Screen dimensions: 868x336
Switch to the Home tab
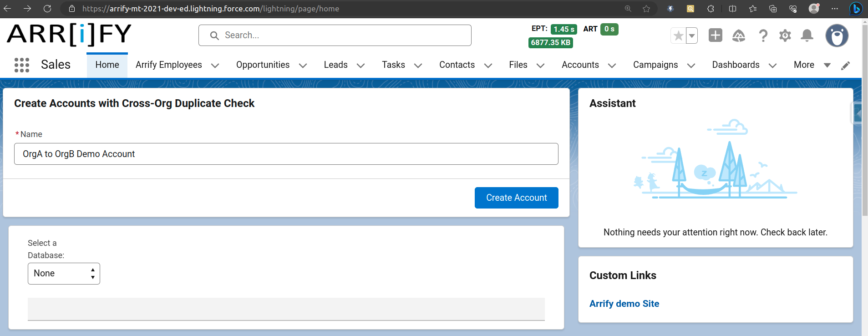(x=107, y=65)
